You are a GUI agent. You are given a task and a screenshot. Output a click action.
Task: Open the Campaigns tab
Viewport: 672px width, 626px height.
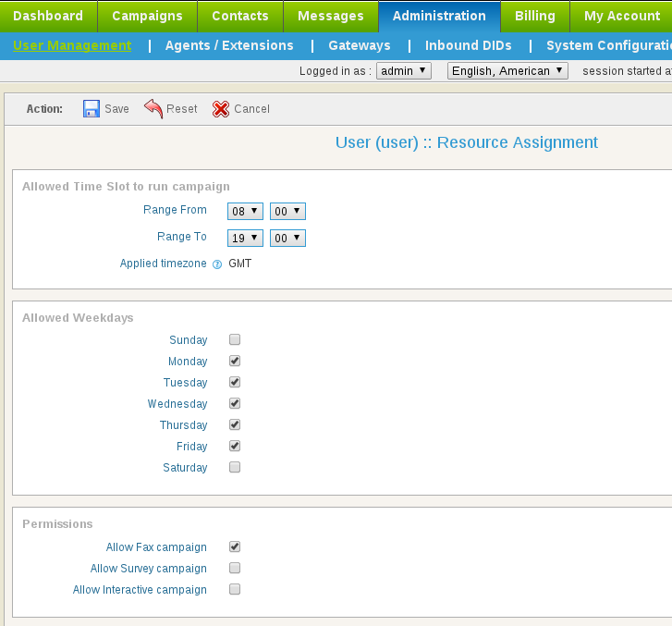pos(147,17)
